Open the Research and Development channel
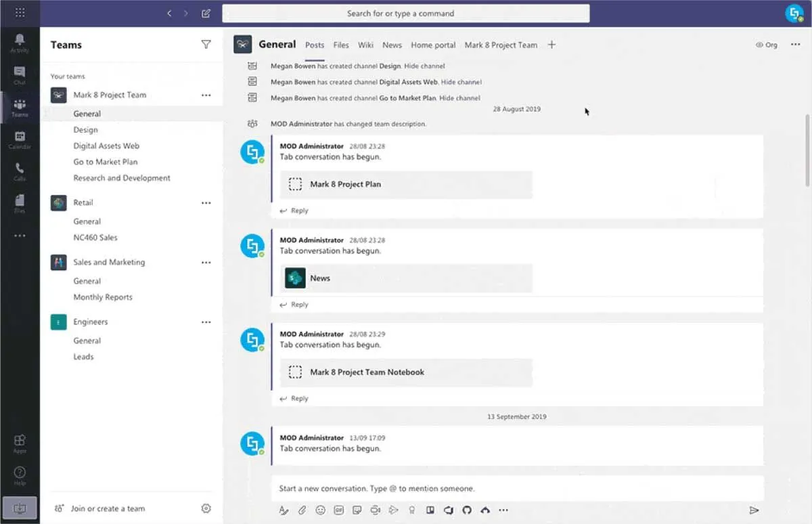 [122, 178]
